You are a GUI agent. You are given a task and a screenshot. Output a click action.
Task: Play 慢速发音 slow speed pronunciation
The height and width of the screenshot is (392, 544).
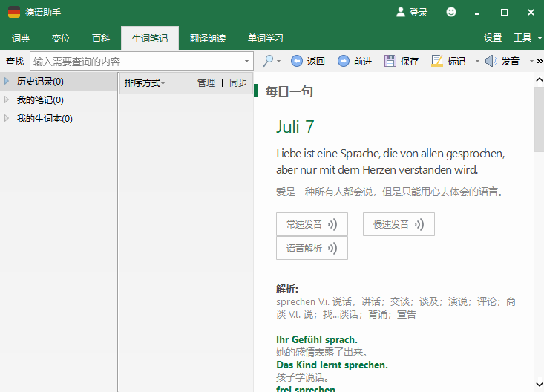click(399, 224)
